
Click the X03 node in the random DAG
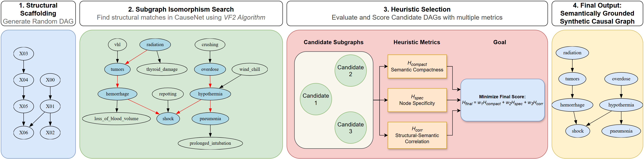[x=23, y=54]
